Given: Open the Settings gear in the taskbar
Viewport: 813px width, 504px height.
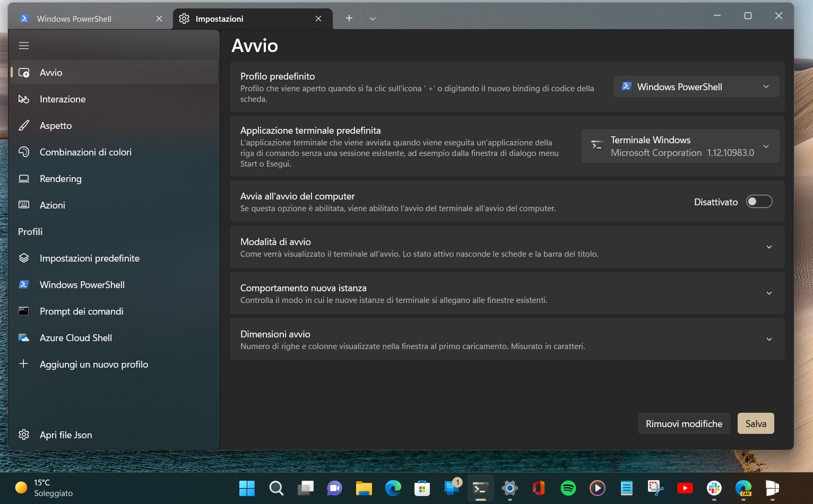Looking at the screenshot, I should (x=509, y=488).
